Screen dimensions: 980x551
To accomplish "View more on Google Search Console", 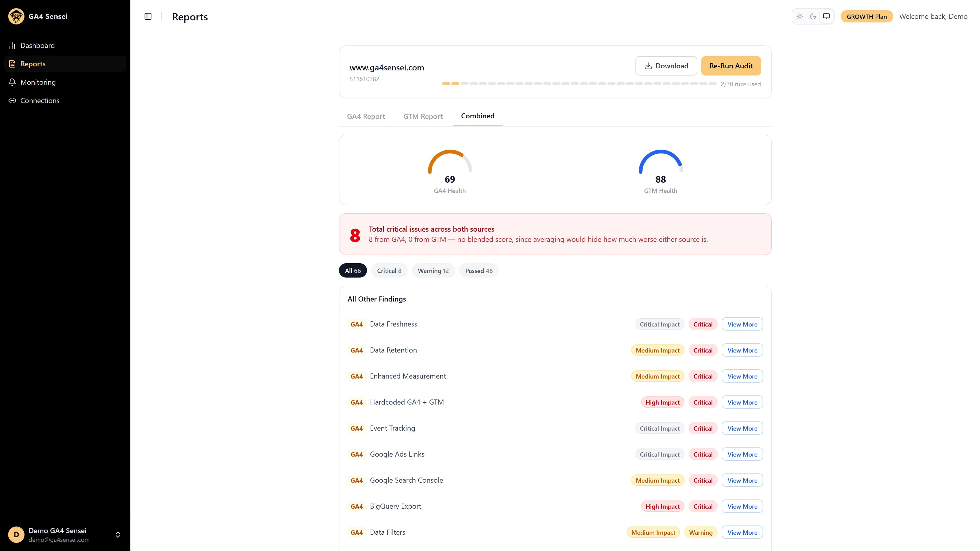I will [742, 481].
